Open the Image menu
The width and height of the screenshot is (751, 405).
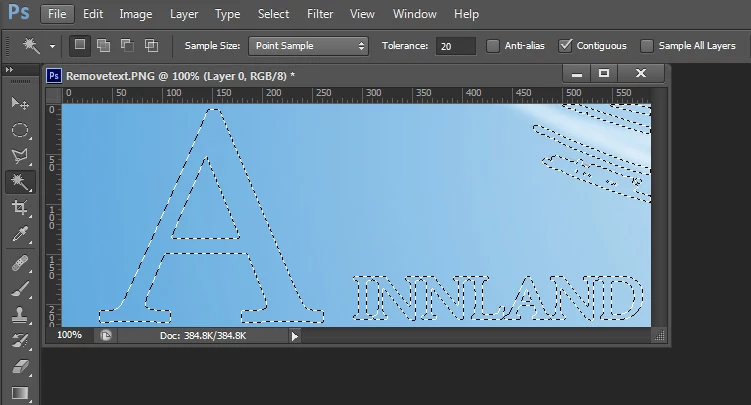pyautogui.click(x=136, y=14)
